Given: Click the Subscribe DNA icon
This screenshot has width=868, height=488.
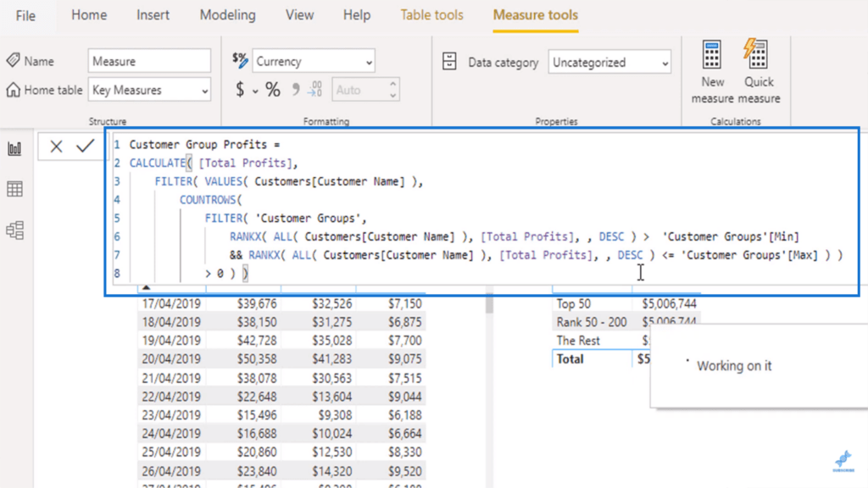Looking at the screenshot, I should tap(843, 460).
